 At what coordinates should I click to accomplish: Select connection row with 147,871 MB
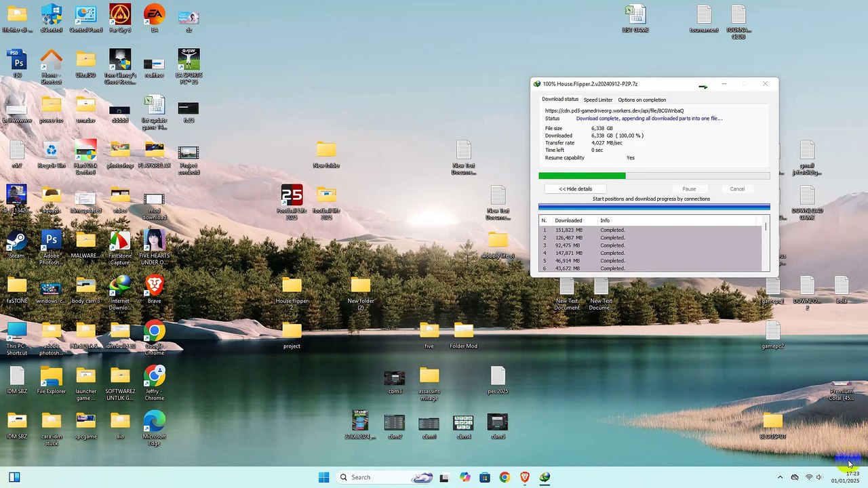[x=651, y=253]
